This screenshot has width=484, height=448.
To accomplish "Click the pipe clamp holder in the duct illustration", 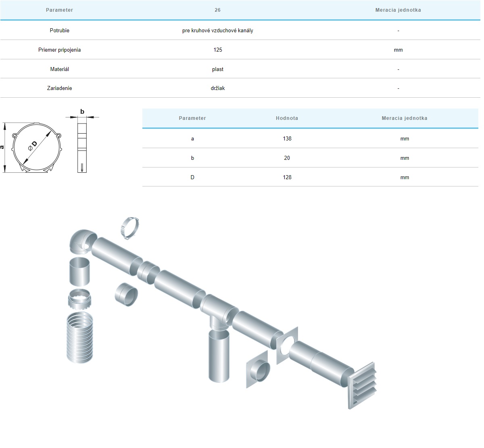I will click(129, 228).
